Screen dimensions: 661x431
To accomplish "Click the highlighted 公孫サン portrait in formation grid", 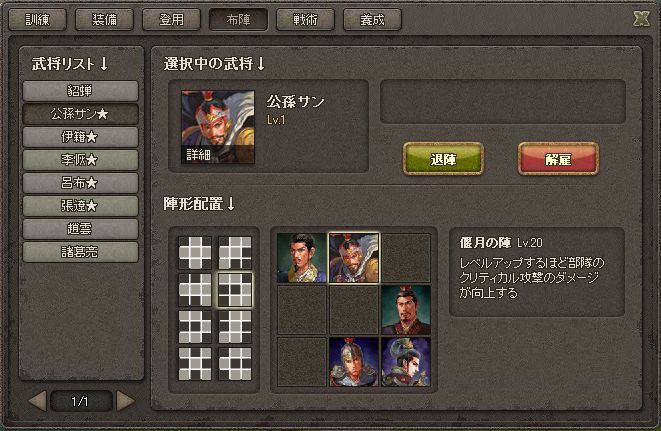I will coord(354,258).
